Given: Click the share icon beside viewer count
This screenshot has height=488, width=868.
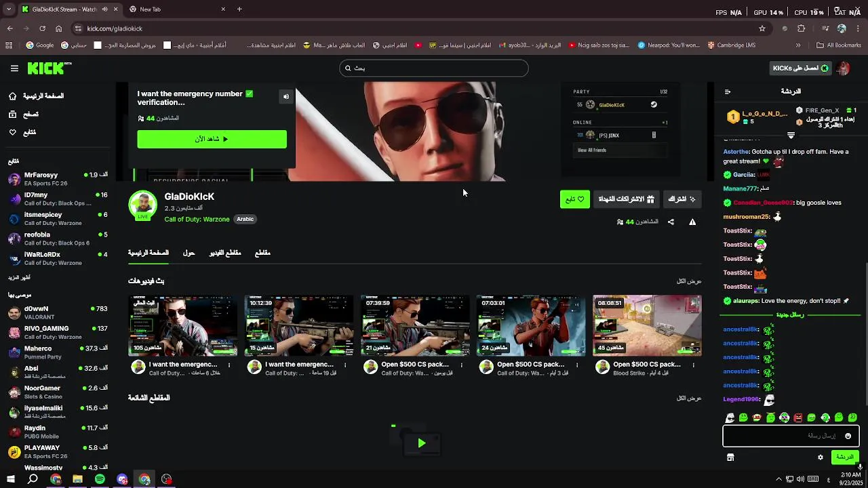Looking at the screenshot, I should click(671, 222).
